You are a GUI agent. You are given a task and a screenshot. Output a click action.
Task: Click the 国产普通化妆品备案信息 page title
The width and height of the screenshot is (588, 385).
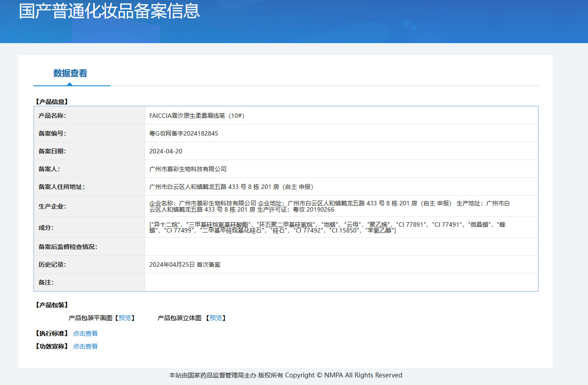[109, 12]
